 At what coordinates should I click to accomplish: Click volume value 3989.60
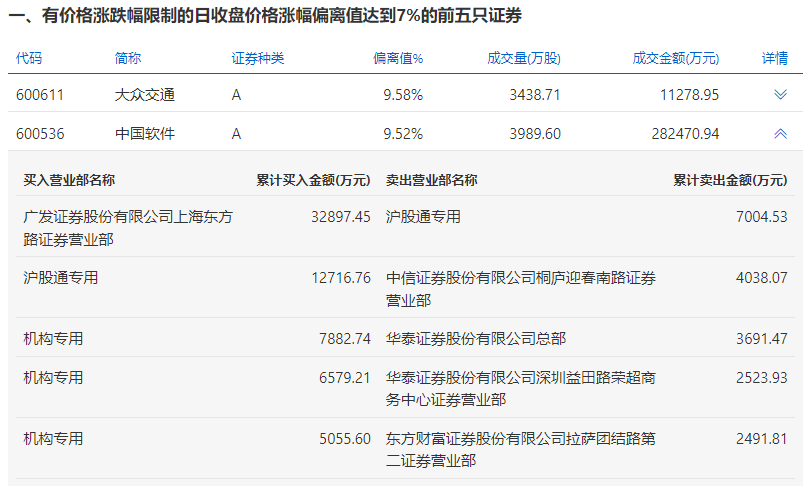(535, 134)
